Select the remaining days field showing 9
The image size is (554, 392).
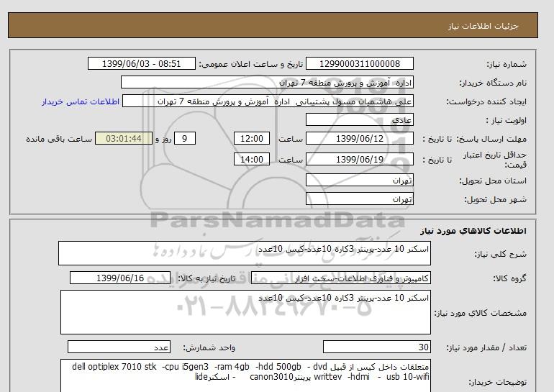tap(185, 138)
